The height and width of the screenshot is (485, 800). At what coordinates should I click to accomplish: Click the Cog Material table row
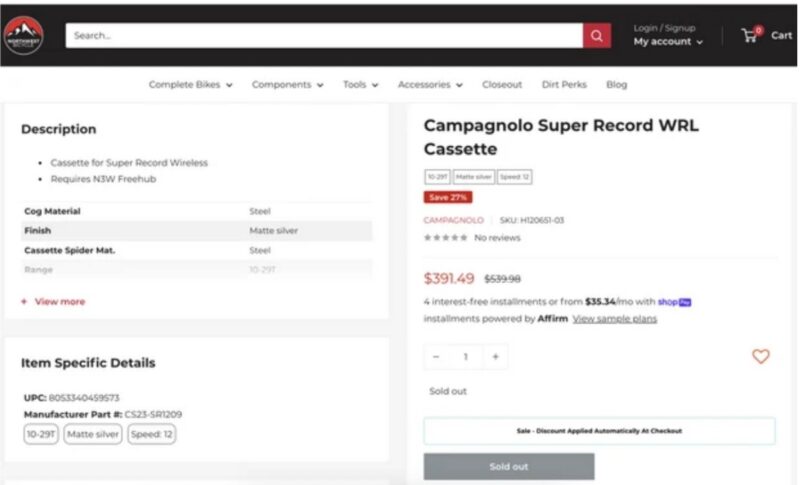[x=196, y=211]
